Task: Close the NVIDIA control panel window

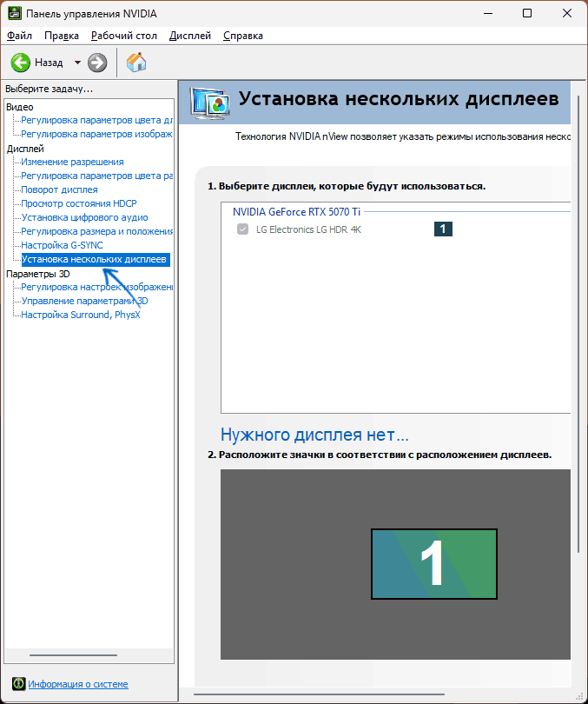Action: 567,13
